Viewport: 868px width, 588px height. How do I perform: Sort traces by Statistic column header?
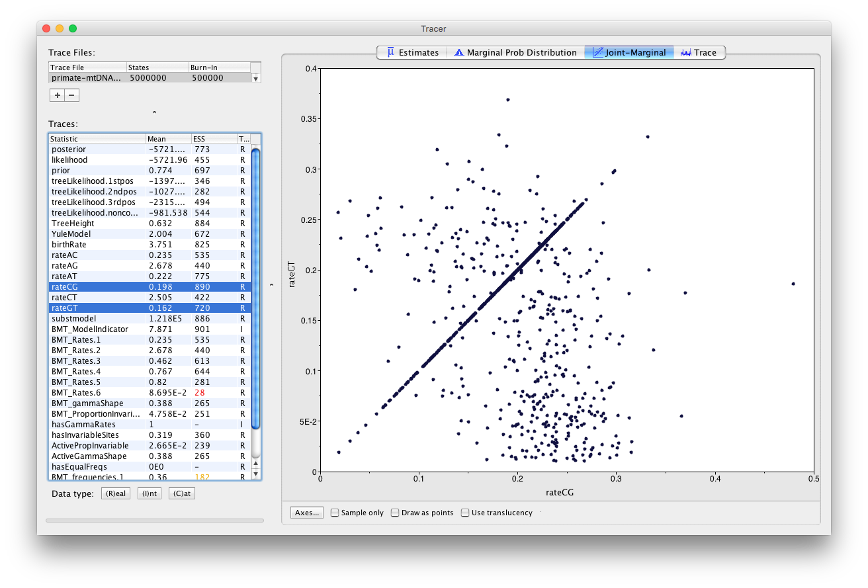97,139
